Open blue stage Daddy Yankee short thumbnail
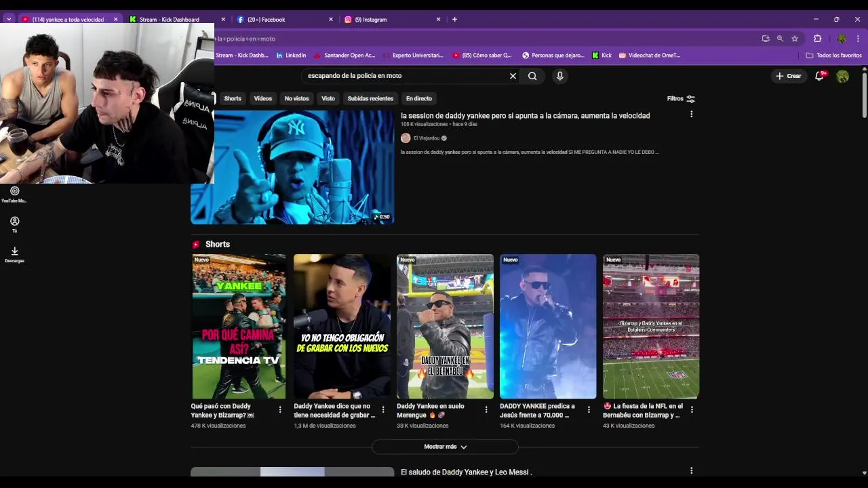The height and width of the screenshot is (488, 868). pyautogui.click(x=548, y=327)
